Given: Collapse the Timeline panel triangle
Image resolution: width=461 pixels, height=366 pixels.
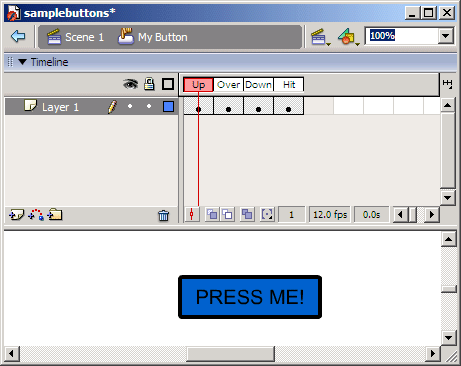Looking at the screenshot, I should pyautogui.click(x=22, y=62).
